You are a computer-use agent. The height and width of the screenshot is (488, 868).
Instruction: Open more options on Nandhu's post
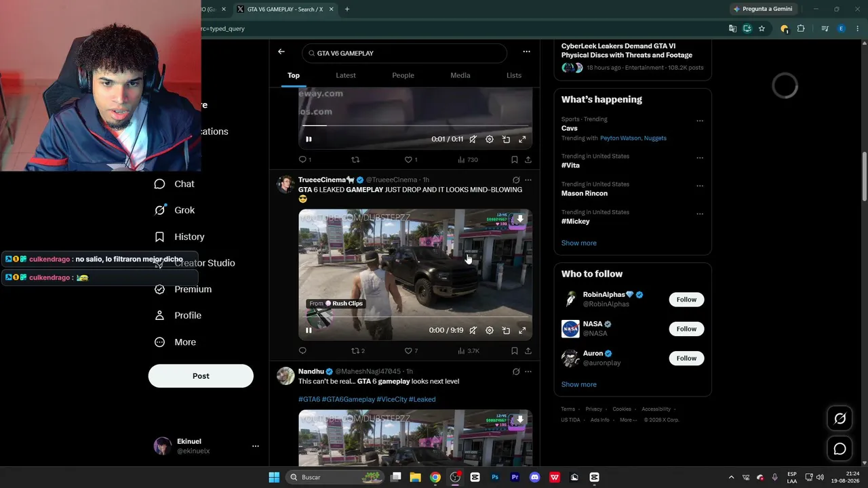[x=528, y=371]
